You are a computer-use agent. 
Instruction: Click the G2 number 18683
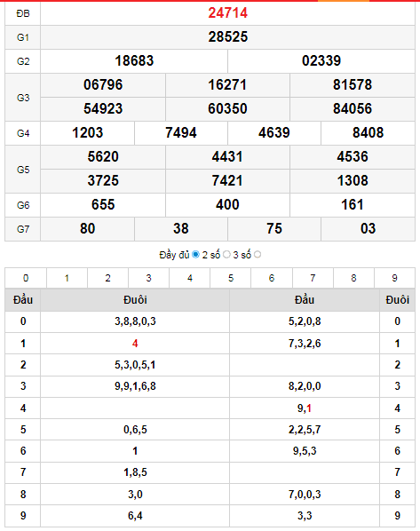[134, 61]
